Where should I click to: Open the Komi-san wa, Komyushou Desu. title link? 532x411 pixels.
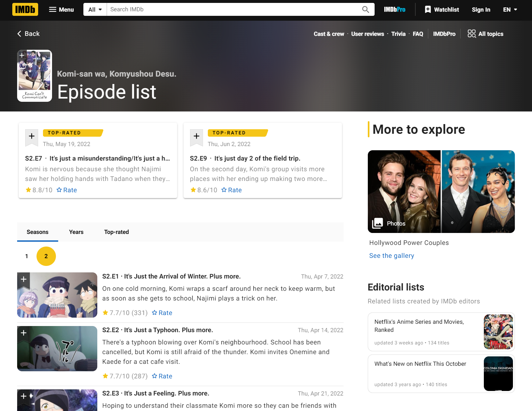click(x=117, y=74)
